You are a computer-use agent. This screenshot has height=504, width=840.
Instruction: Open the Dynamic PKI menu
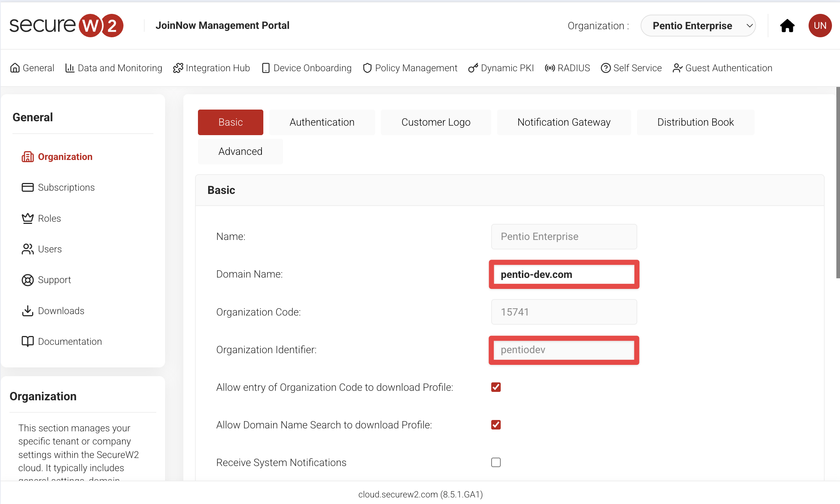tap(501, 68)
